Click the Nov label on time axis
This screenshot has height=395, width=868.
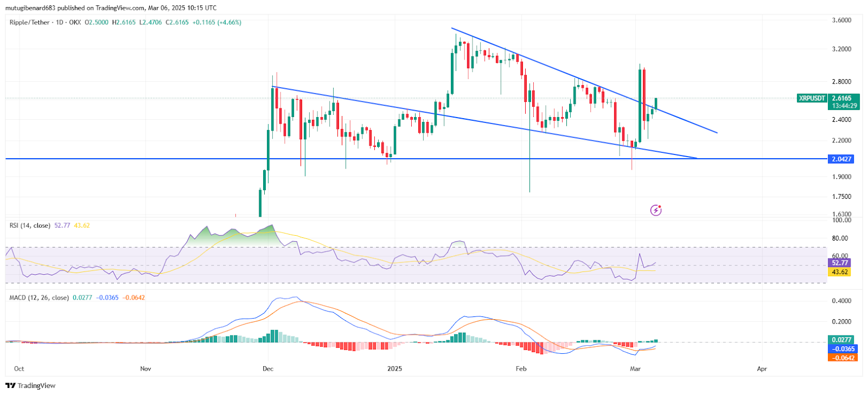(x=145, y=368)
